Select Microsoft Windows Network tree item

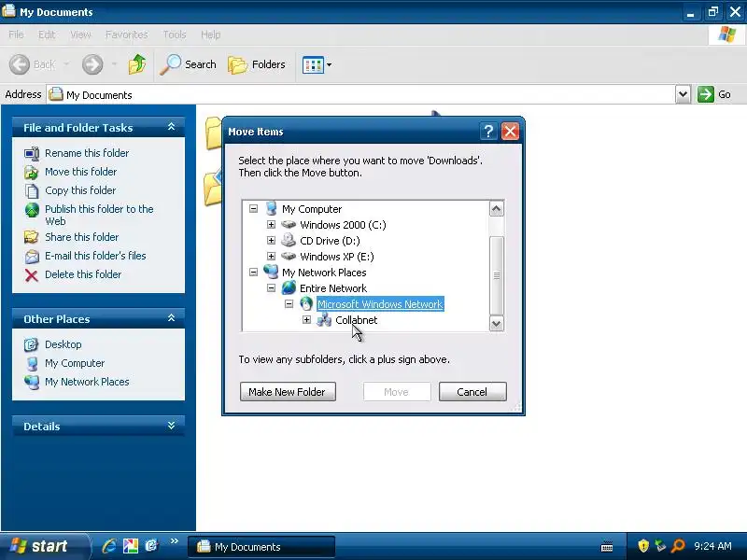(380, 304)
